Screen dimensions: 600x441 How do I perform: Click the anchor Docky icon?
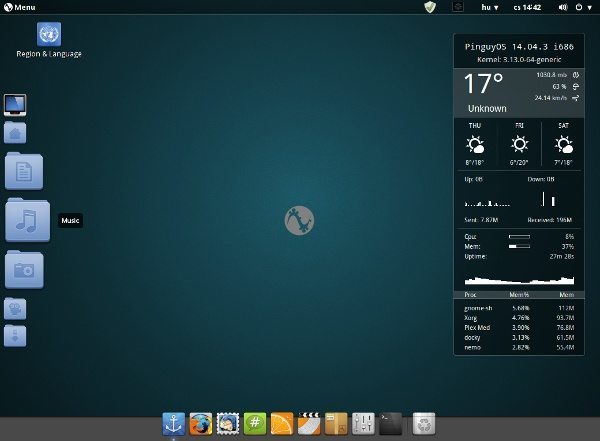pos(175,424)
